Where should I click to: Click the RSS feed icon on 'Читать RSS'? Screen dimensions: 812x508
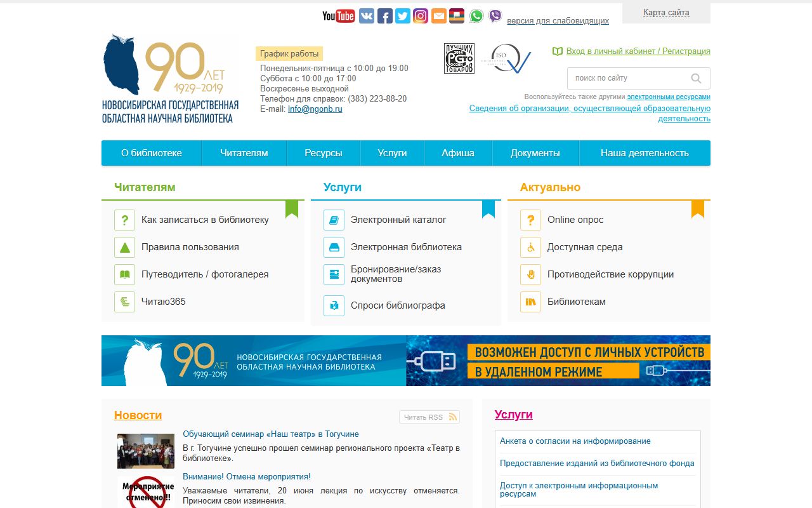click(452, 417)
